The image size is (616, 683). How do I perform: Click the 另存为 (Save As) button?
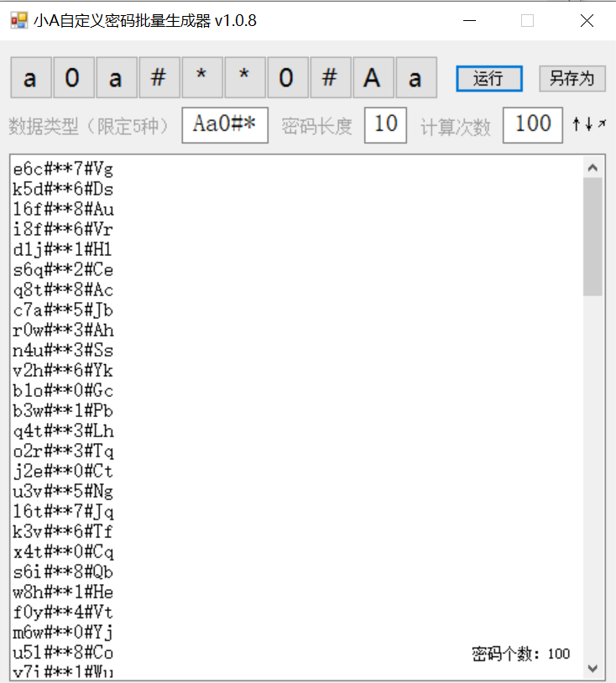(572, 79)
